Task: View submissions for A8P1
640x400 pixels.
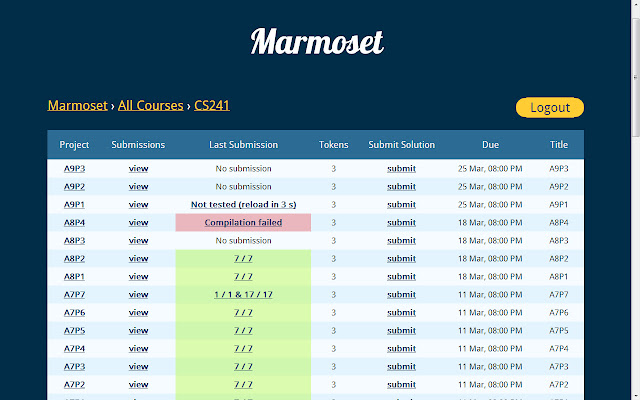Action: click(x=138, y=276)
